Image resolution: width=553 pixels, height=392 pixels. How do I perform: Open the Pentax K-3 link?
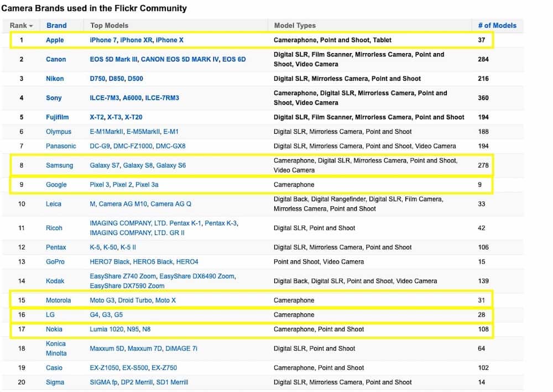pos(221,223)
